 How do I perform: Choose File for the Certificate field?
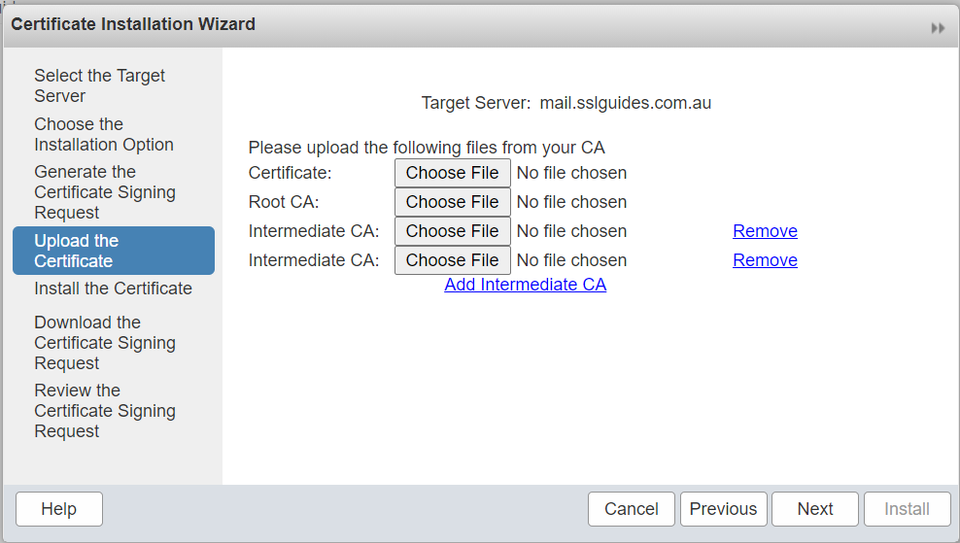[x=452, y=173]
